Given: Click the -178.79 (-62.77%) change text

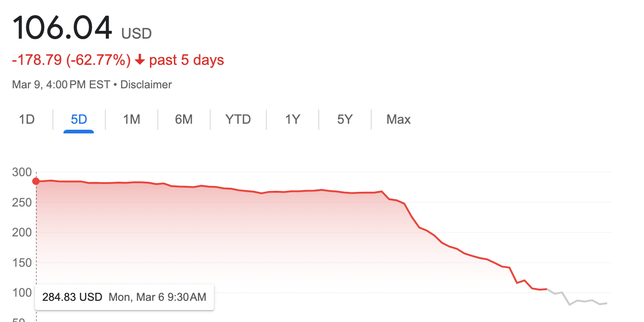Looking at the screenshot, I should [71, 60].
